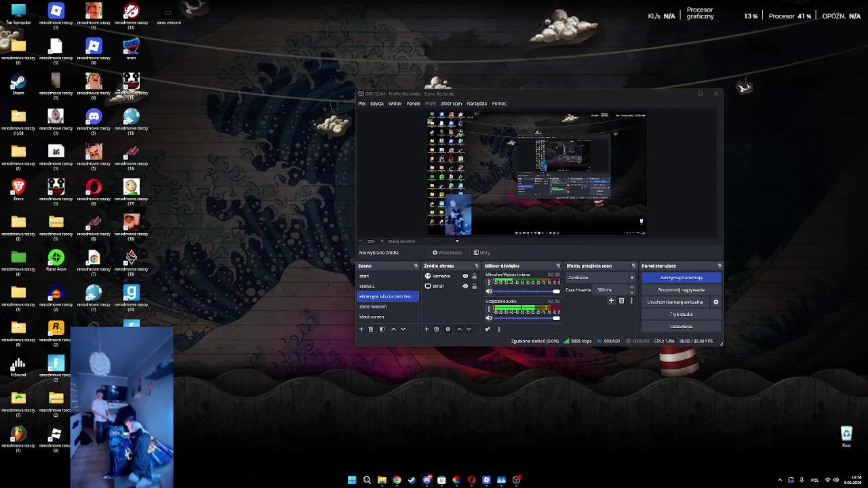
Task: Open scene filters icon in Sceny panel
Action: point(382,329)
